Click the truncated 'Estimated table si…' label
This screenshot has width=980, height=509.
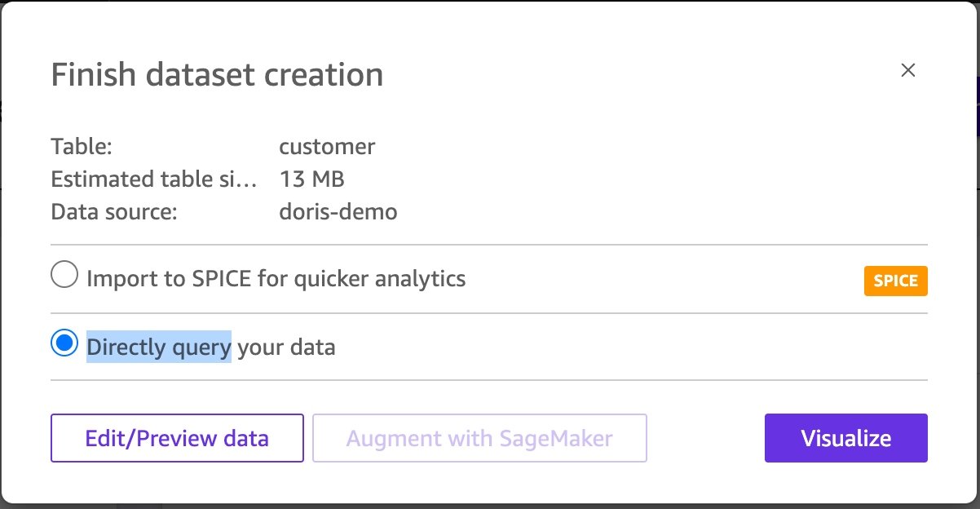click(154, 179)
